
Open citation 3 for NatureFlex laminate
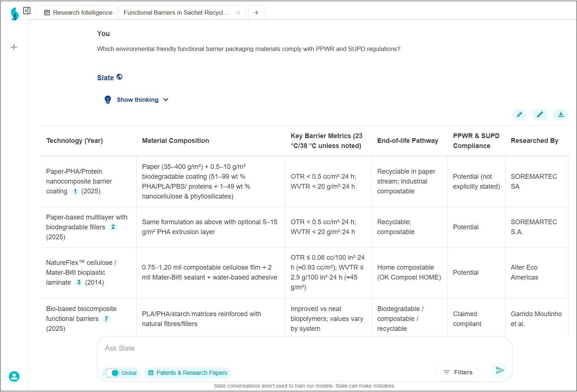(x=79, y=282)
